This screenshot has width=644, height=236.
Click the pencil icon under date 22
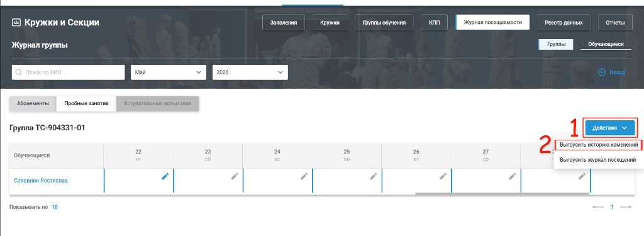[165, 176]
